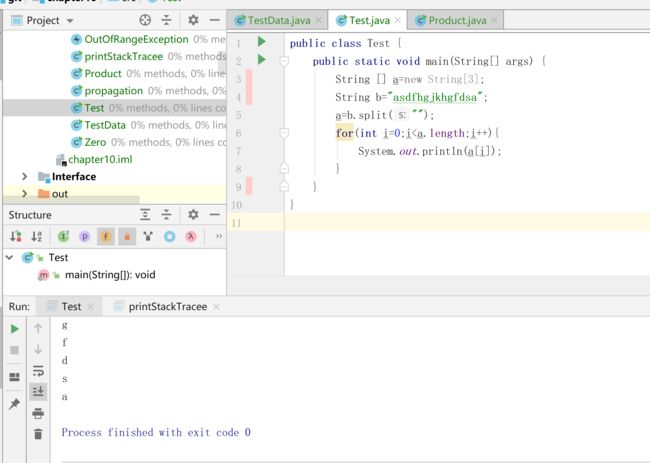Select OutOfRangeException class in project tree
This screenshot has height=463, width=650.
[136, 39]
